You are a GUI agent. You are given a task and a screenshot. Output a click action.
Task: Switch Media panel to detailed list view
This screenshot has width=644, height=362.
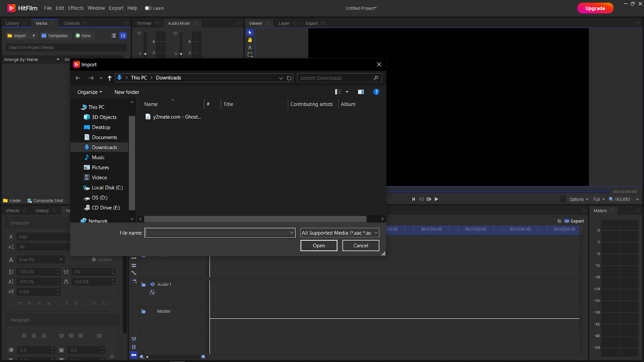tap(123, 35)
